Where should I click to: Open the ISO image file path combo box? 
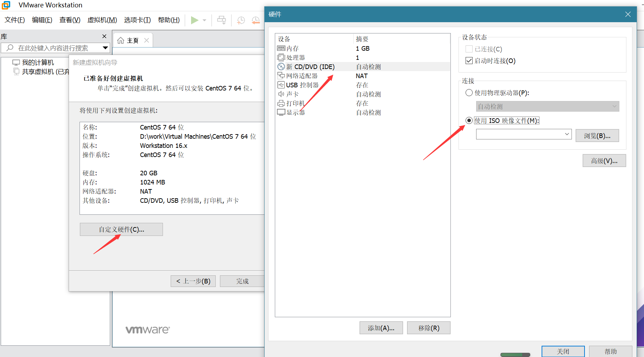click(524, 134)
